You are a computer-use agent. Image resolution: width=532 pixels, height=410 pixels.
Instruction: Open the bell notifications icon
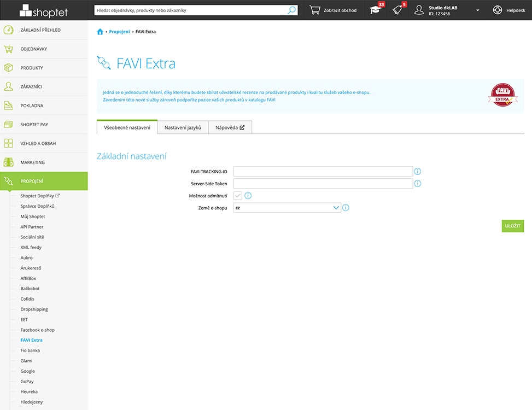(397, 10)
